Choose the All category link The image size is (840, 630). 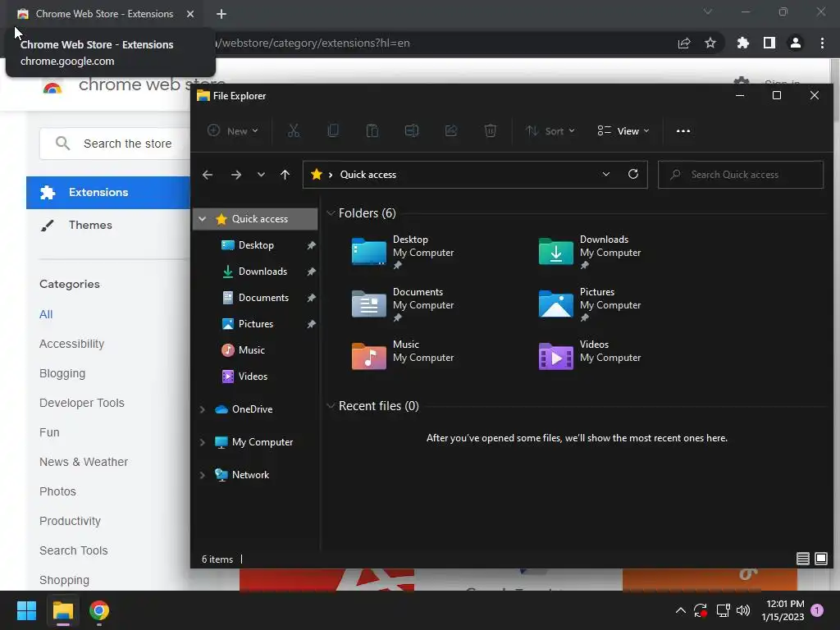coord(46,314)
